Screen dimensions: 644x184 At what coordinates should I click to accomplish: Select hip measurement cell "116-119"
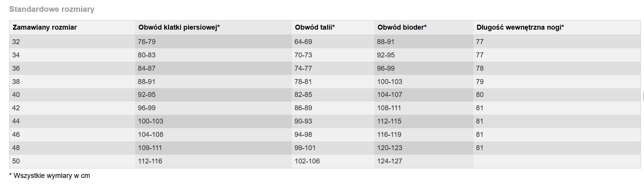(389, 135)
